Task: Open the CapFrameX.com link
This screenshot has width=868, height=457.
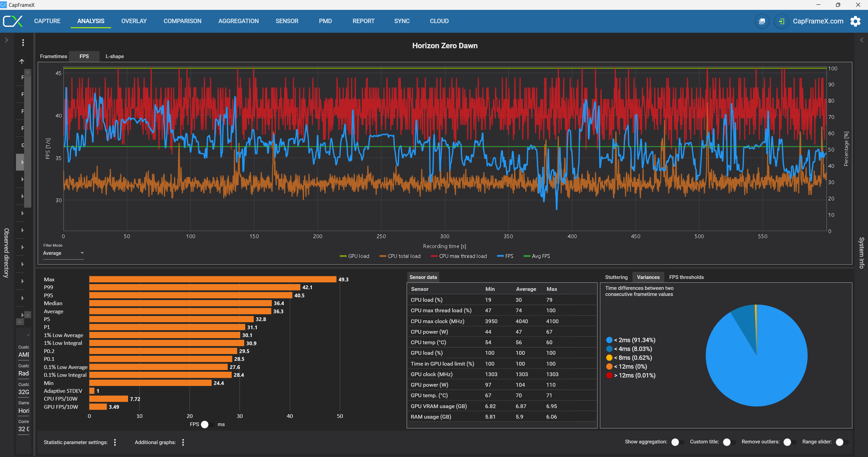Action: pos(818,21)
